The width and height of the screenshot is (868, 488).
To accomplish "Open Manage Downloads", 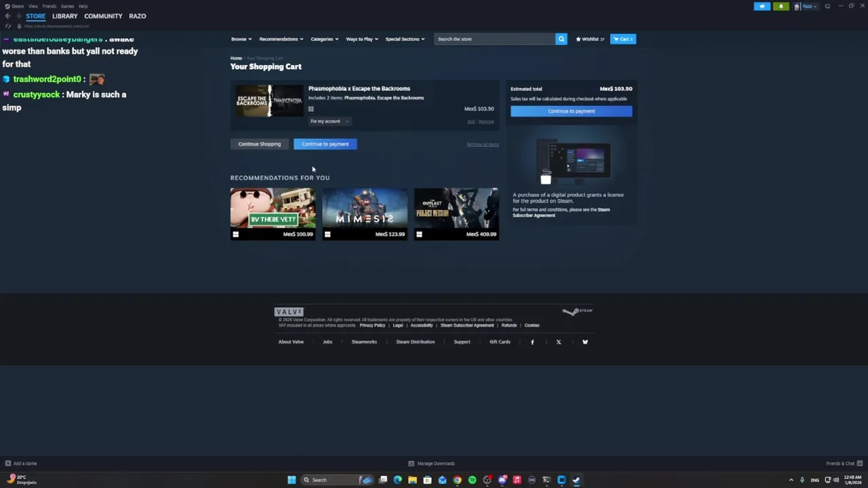I will pos(431,464).
